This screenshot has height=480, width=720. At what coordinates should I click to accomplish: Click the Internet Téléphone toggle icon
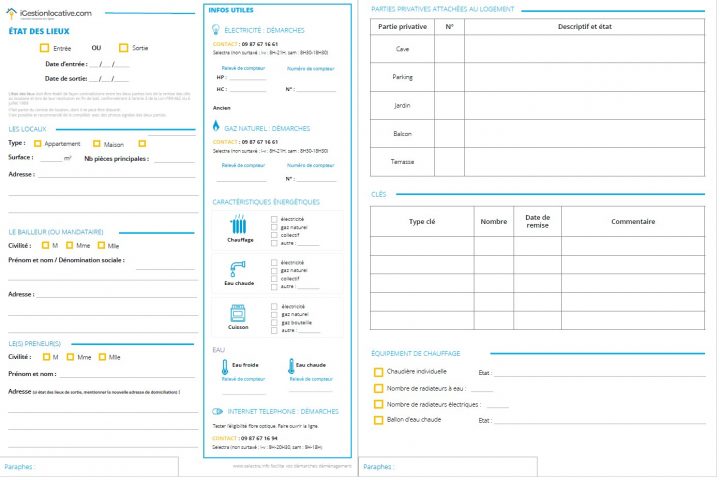[x=217, y=411]
